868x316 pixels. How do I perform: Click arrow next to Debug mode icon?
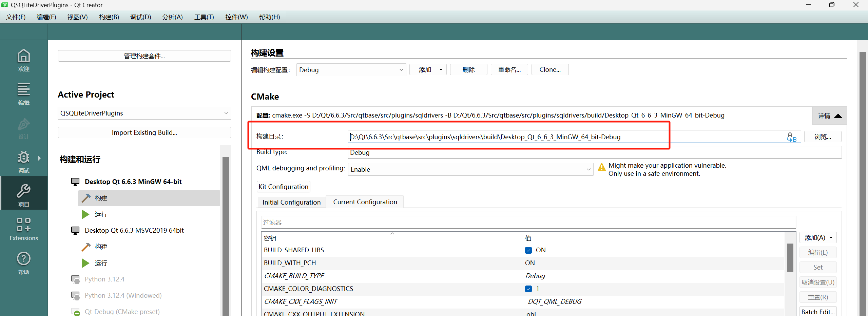[x=40, y=158]
